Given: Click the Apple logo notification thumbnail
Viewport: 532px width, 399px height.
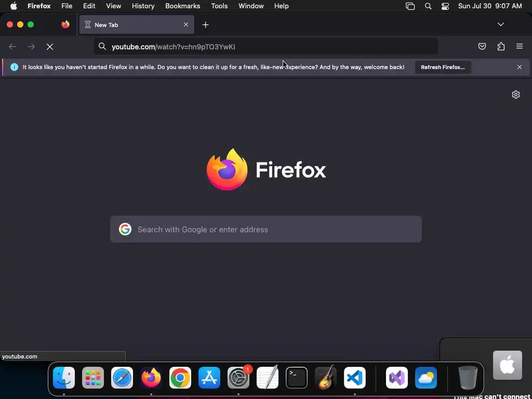Looking at the screenshot, I should (x=508, y=365).
